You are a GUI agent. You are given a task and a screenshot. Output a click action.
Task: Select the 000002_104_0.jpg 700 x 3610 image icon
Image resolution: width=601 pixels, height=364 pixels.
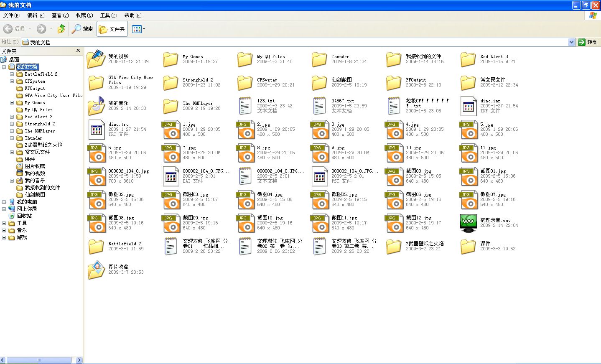(96, 176)
